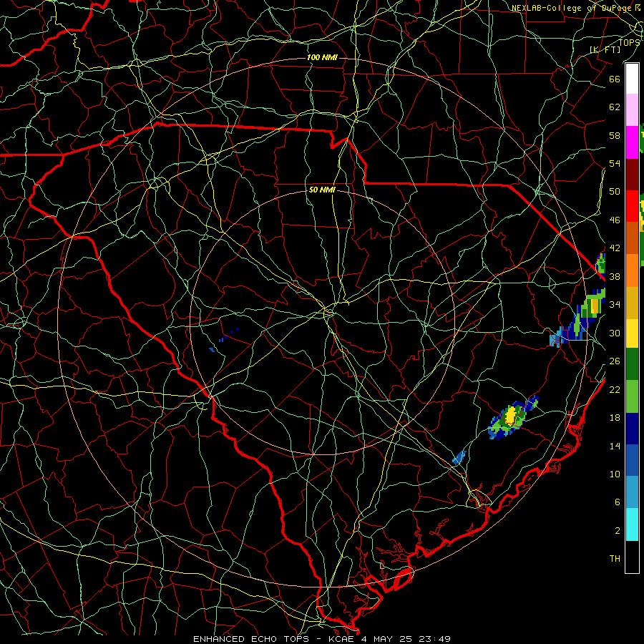Click the legend value 10
The height and width of the screenshot is (644, 644).
(x=615, y=474)
